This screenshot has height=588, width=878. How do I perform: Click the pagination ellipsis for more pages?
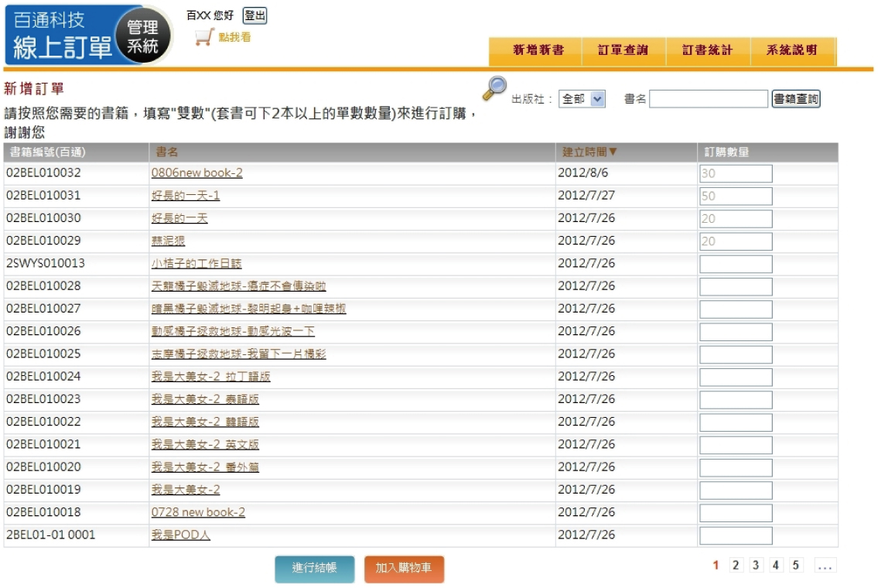[x=825, y=566]
